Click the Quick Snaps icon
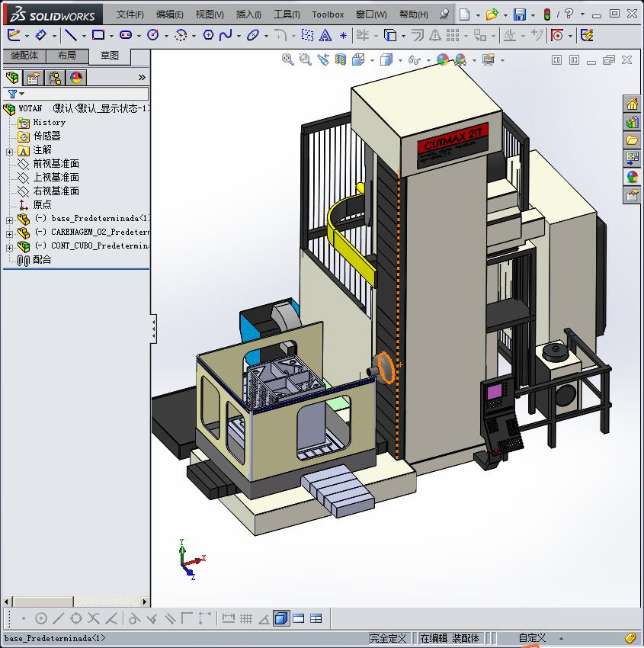The height and width of the screenshot is (648, 644). click(x=557, y=36)
